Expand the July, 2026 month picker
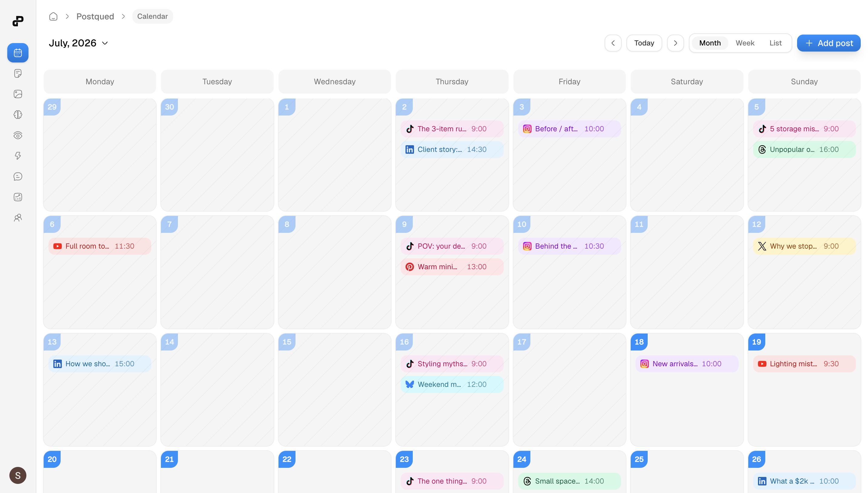Screen dimensions: 868x493 78,43
